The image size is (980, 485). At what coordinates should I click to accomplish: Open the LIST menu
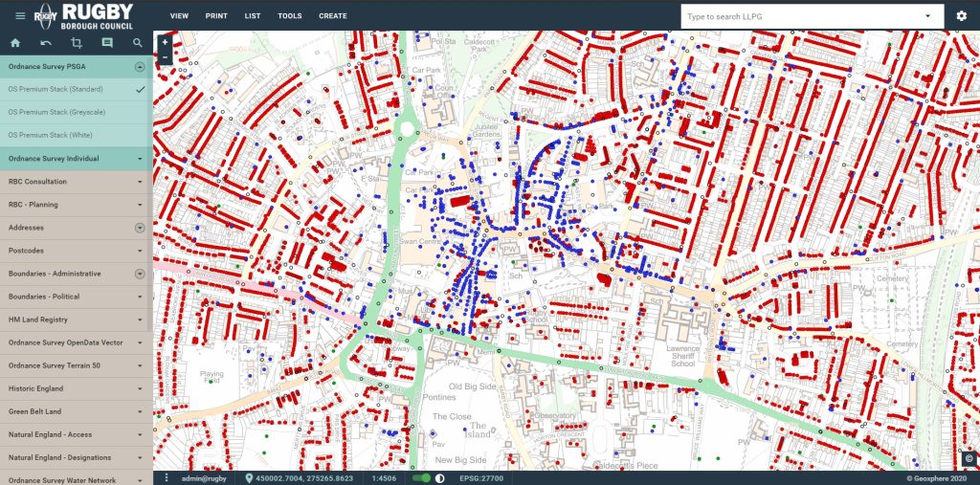253,16
